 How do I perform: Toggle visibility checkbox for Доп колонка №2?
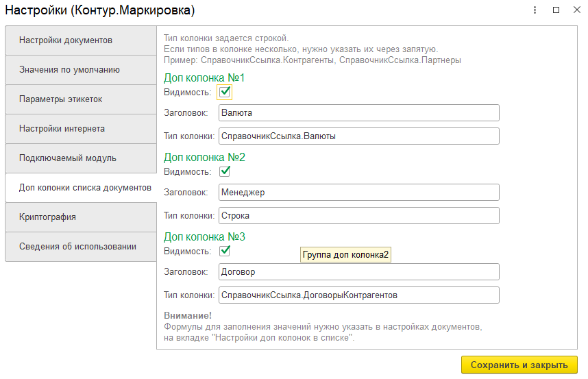click(225, 172)
